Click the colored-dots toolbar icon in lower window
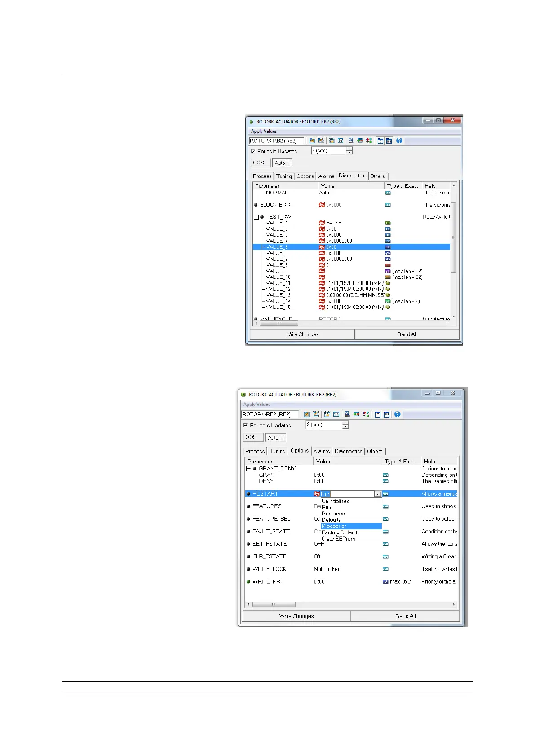 pos(366,414)
